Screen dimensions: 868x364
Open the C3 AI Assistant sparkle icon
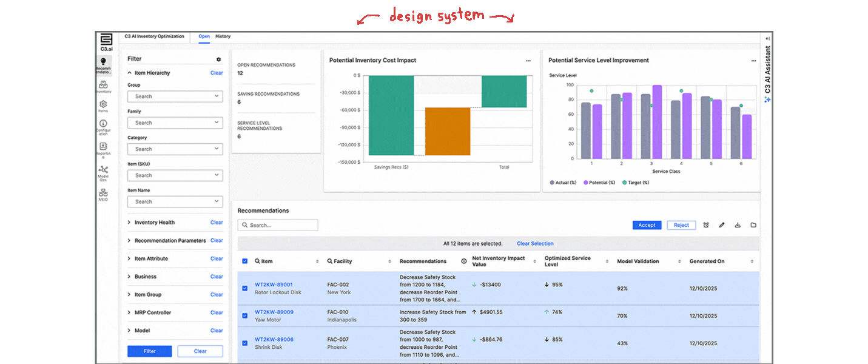point(767,99)
